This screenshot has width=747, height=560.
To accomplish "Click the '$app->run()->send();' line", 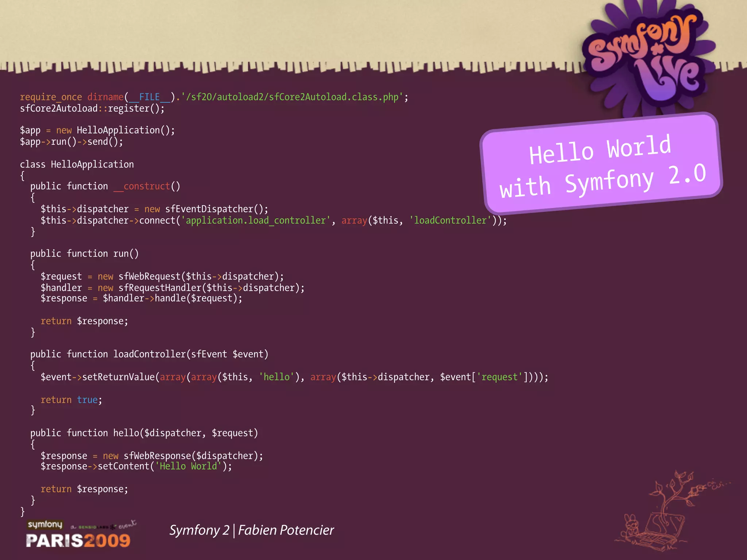I will pyautogui.click(x=71, y=142).
